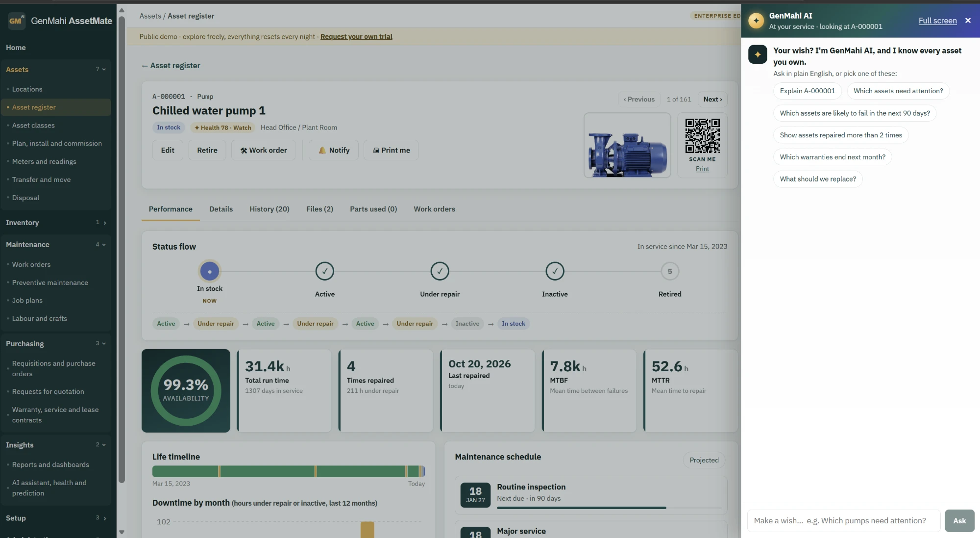Click the QR code scan image
Image resolution: width=980 pixels, height=538 pixels.
click(x=702, y=136)
